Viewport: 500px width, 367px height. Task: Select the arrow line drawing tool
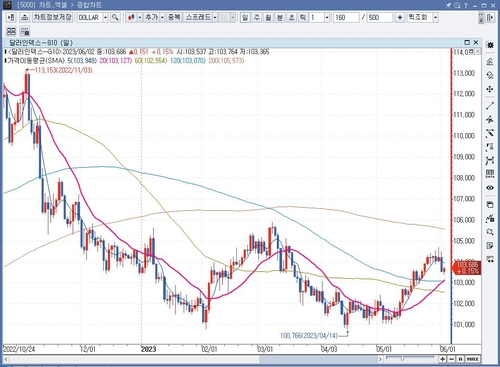point(490,133)
